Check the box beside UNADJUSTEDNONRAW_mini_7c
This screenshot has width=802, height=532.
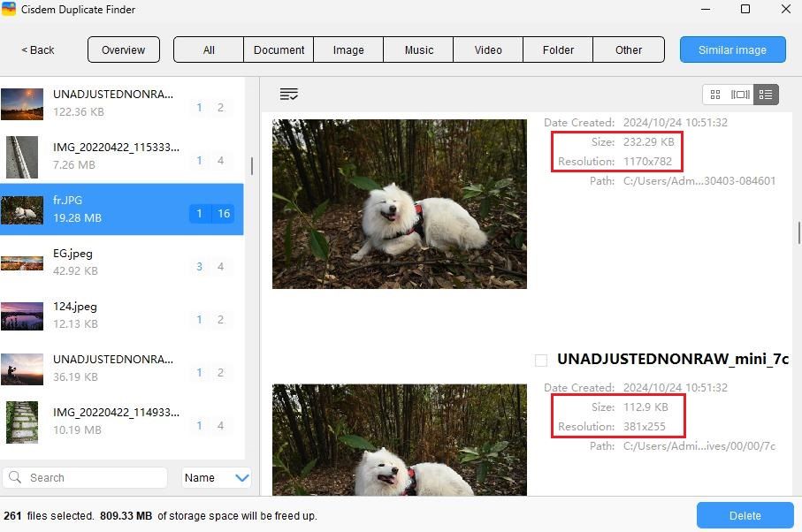pyautogui.click(x=540, y=360)
